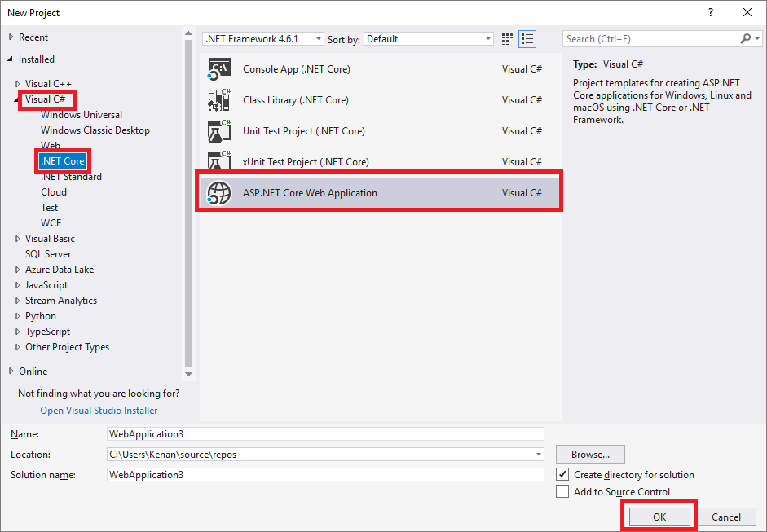767x532 pixels.
Task: Click the xUnit Test Project icon
Action: pyautogui.click(x=218, y=160)
